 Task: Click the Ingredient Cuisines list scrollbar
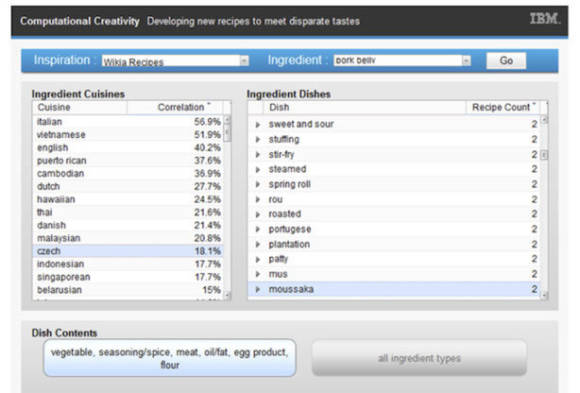227,207
